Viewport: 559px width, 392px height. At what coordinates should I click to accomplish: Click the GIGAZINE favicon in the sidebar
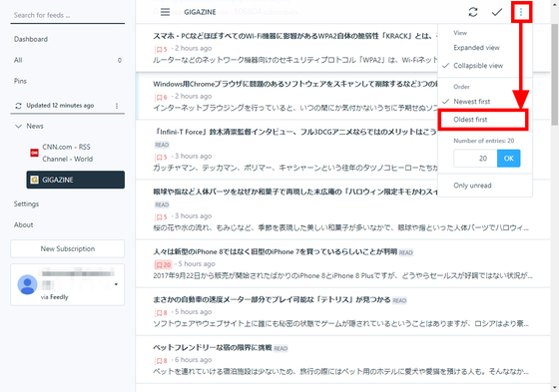pos(34,180)
